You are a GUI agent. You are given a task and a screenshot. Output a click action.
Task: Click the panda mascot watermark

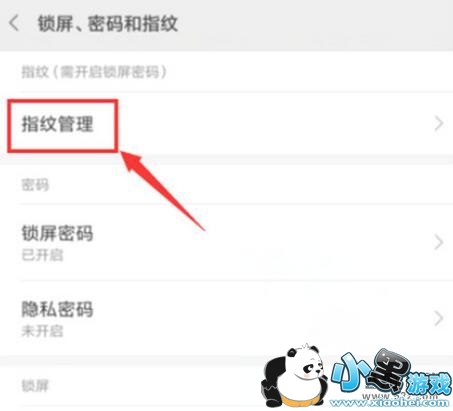point(294,376)
